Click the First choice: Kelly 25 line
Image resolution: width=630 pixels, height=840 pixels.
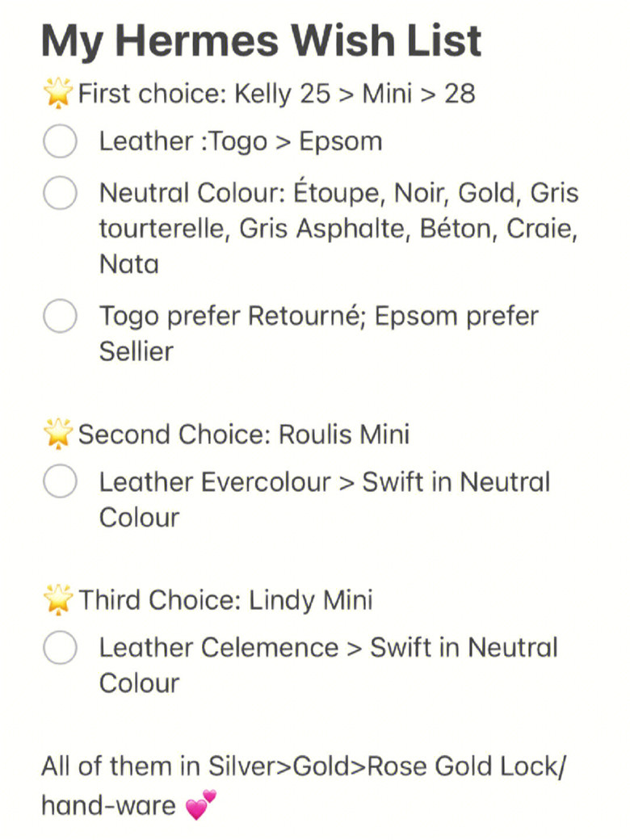point(276,93)
